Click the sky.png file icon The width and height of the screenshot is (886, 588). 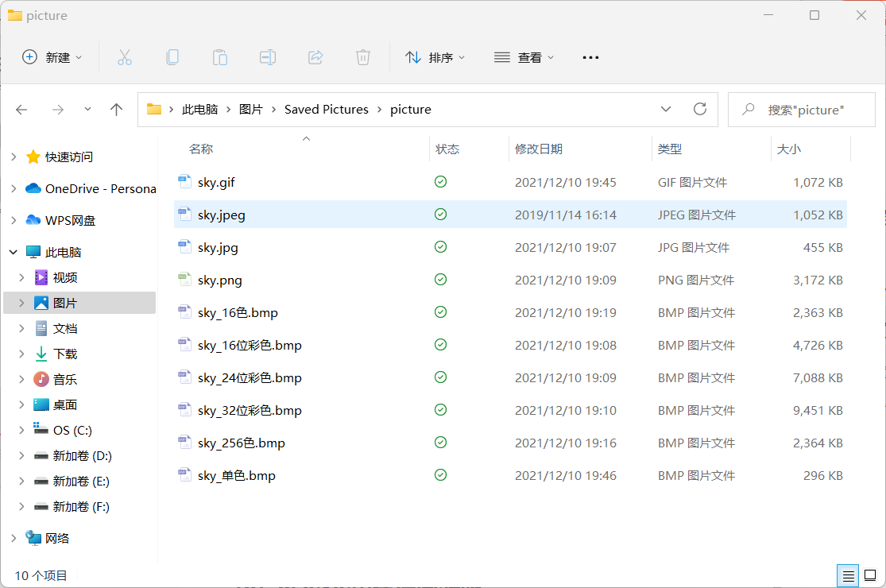pyautogui.click(x=185, y=280)
